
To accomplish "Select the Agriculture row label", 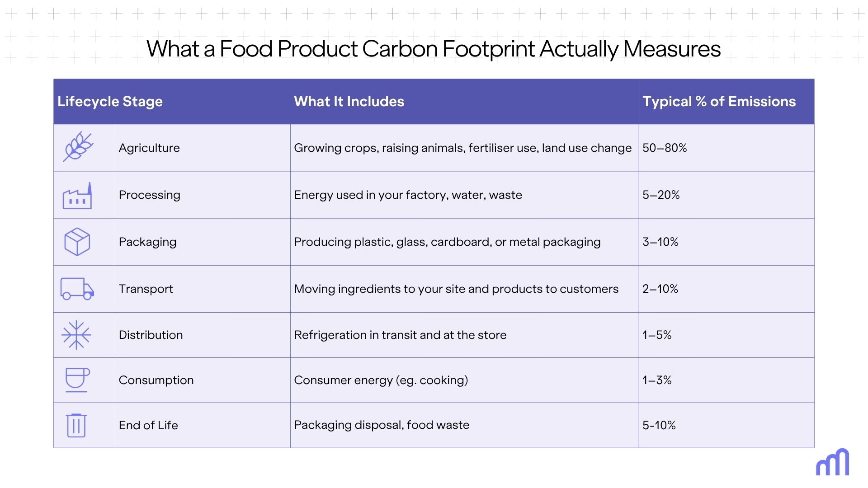I will [x=149, y=148].
